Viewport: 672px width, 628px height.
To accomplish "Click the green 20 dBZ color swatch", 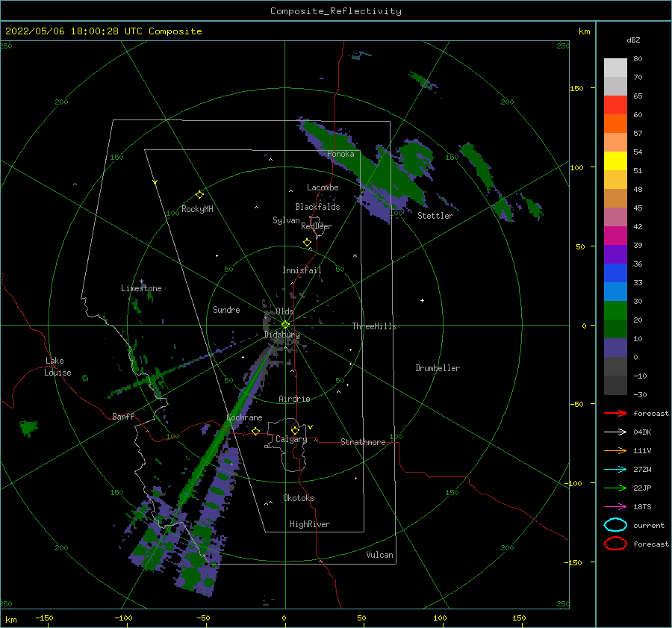I will [615, 311].
